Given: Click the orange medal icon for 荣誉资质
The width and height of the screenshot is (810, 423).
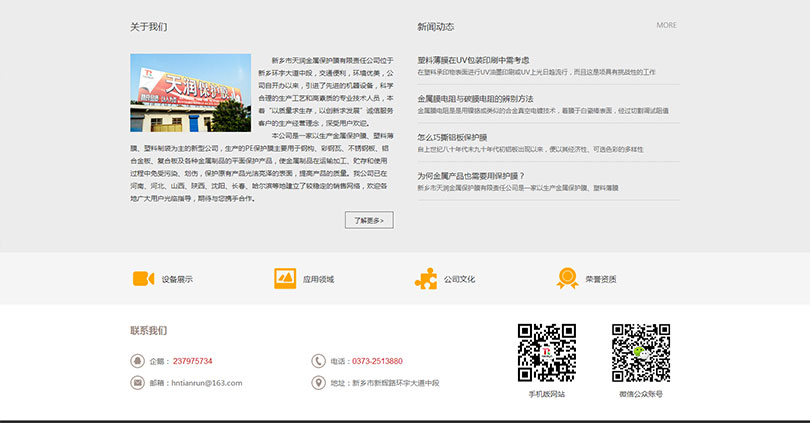Looking at the screenshot, I should tap(567, 278).
